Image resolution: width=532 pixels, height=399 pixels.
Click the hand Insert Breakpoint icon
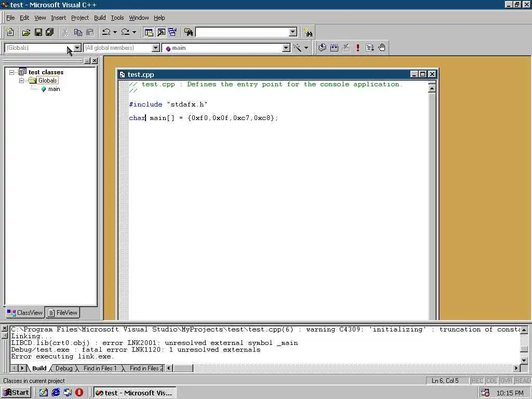pyautogui.click(x=382, y=48)
